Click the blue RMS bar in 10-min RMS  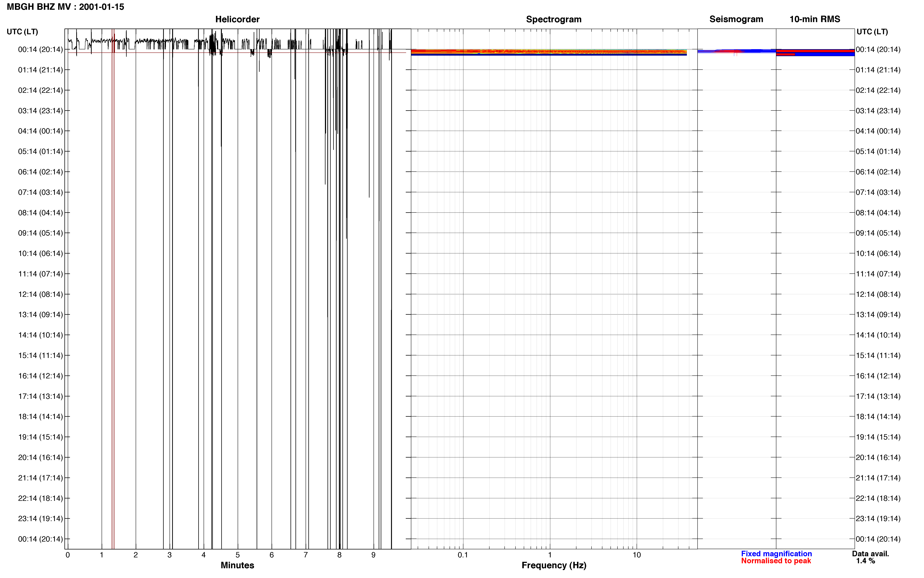pyautogui.click(x=824, y=54)
